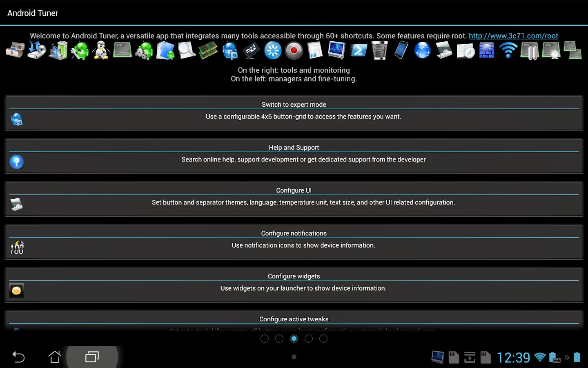Open the smartphone device icon
The image size is (588, 368).
401,51
